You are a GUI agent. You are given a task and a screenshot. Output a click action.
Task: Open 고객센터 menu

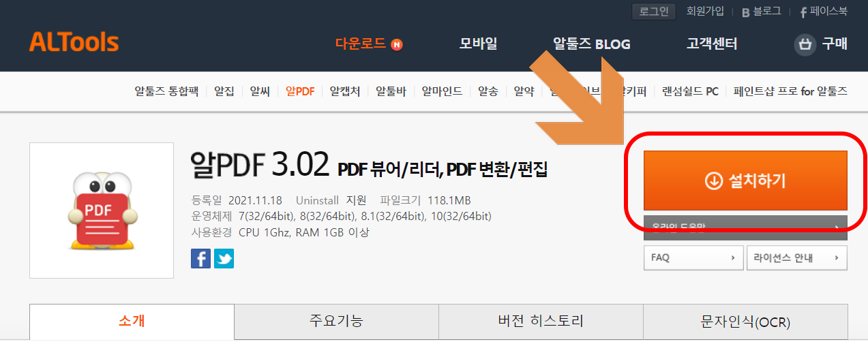712,44
